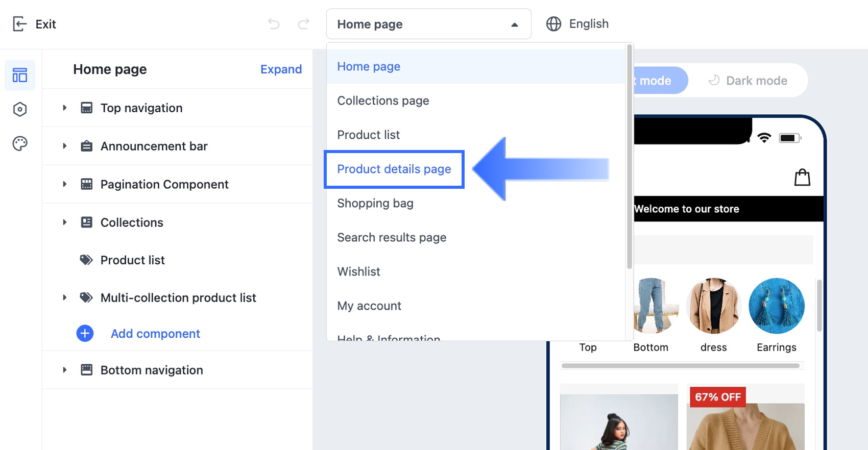Expand the Top navigation section
This screenshot has height=450, width=868.
[x=64, y=108]
